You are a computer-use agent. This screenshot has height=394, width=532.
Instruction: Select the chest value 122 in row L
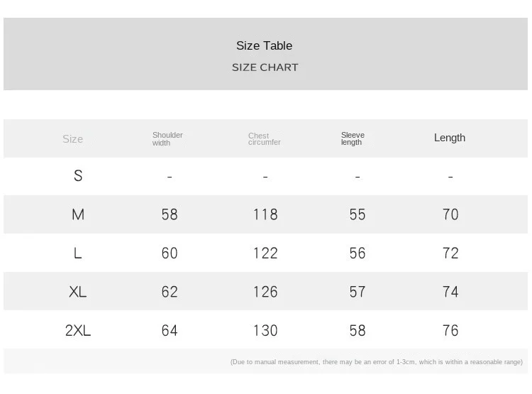tap(265, 253)
